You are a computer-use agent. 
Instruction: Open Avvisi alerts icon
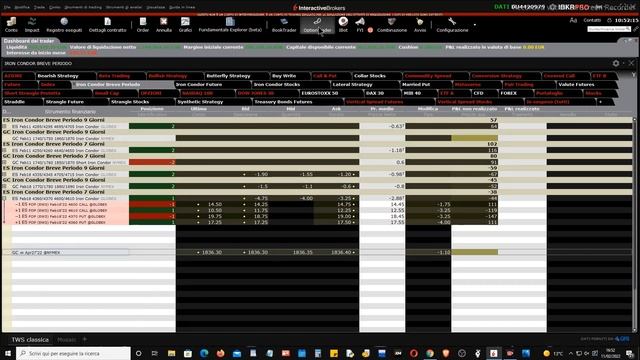pyautogui.click(x=420, y=24)
